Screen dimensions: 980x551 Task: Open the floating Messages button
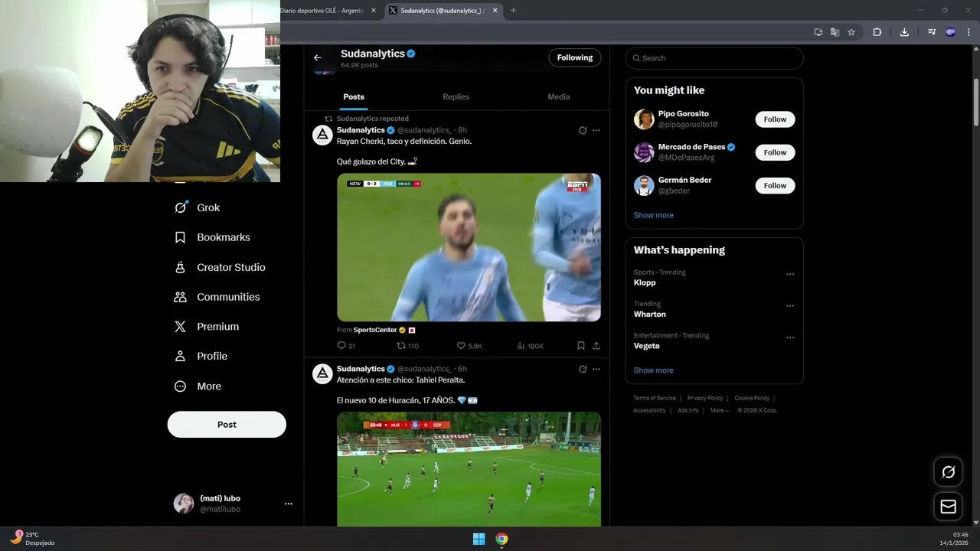point(948,507)
